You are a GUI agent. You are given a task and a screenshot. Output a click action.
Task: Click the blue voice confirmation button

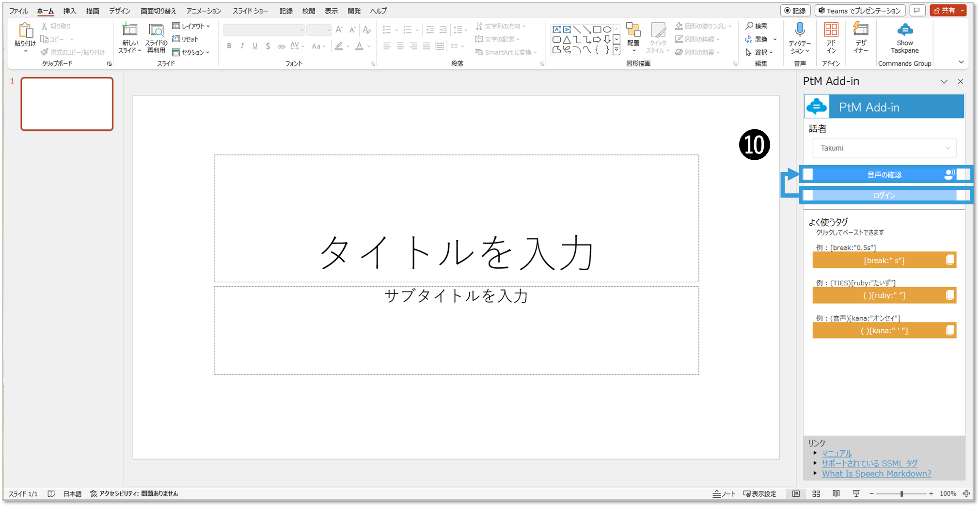coord(884,174)
